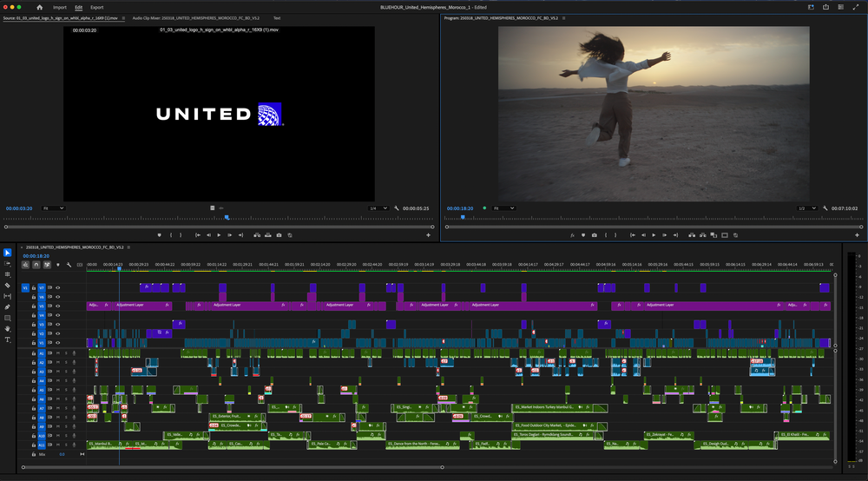
Task: Add a marker in the timeline header
Action: (58, 265)
